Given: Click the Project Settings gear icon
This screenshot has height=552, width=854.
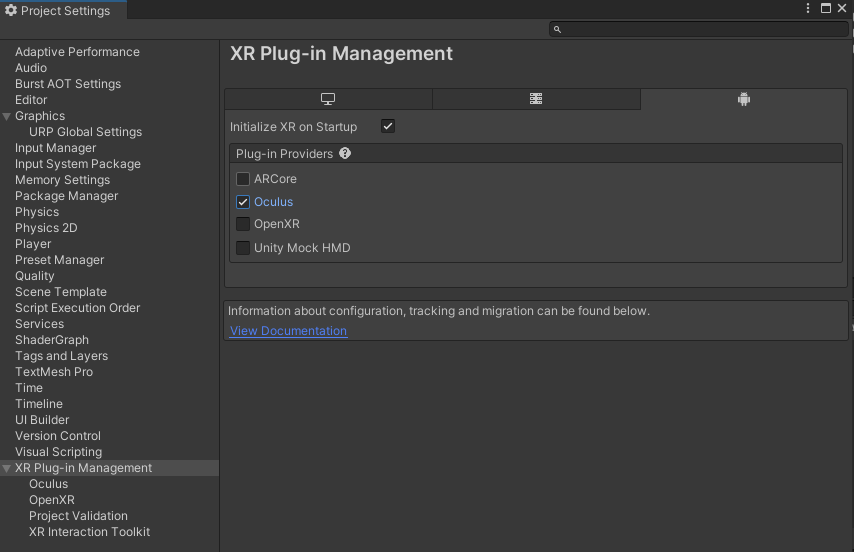Looking at the screenshot, I should coord(11,11).
